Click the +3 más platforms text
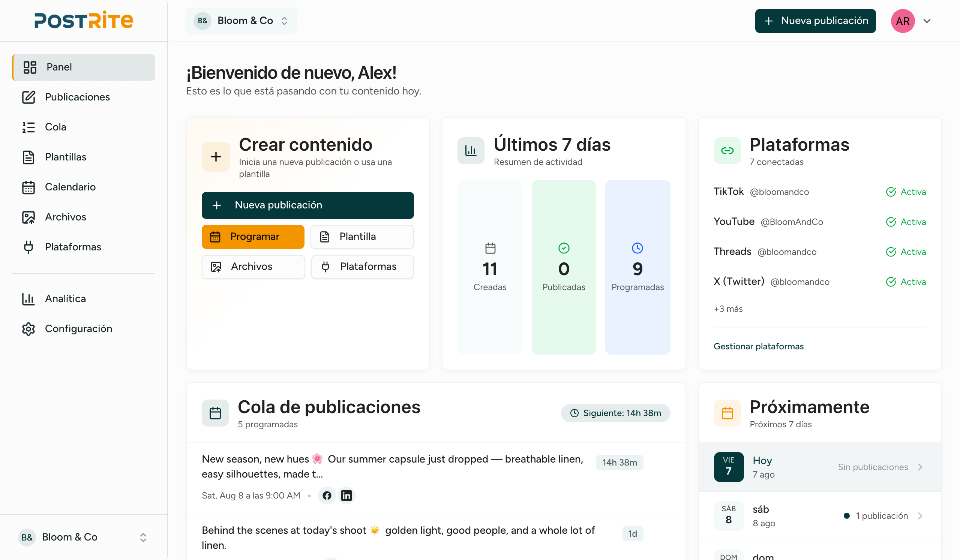Viewport: 960px width, 560px height. coord(728,309)
